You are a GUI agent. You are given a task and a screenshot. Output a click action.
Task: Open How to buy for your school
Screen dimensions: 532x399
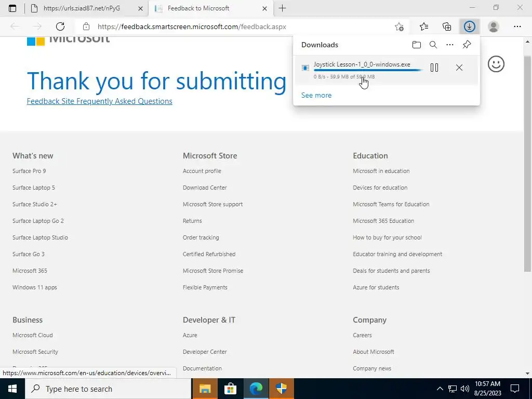pyautogui.click(x=387, y=237)
